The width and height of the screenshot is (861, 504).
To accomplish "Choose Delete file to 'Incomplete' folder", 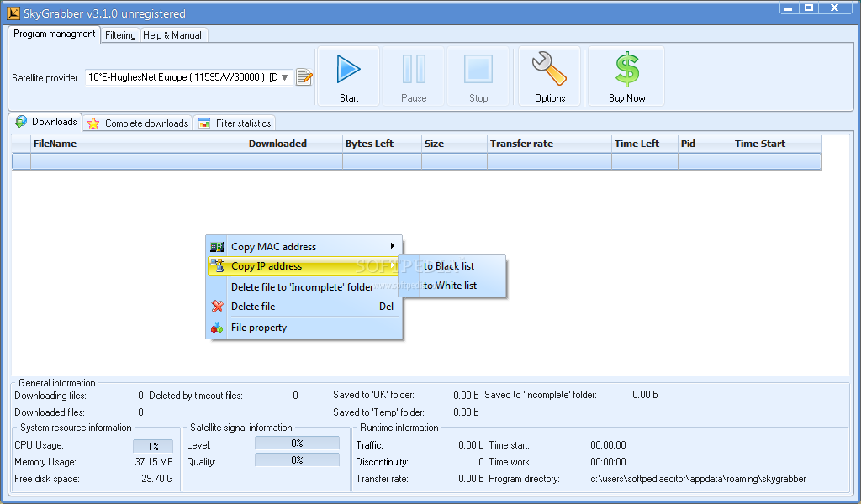I will pyautogui.click(x=304, y=286).
